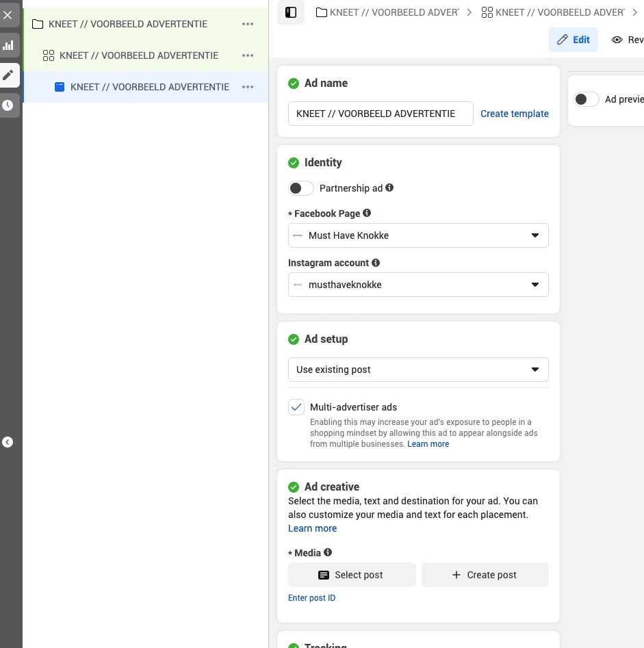This screenshot has height=648, width=644.
Task: Select the pencil edit icon in sidebar
Action: click(8, 75)
